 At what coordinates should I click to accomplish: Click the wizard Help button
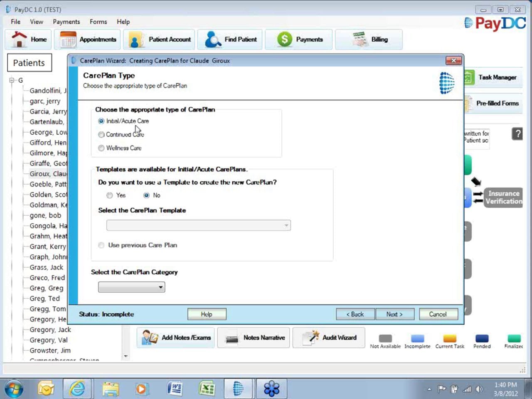click(x=207, y=314)
